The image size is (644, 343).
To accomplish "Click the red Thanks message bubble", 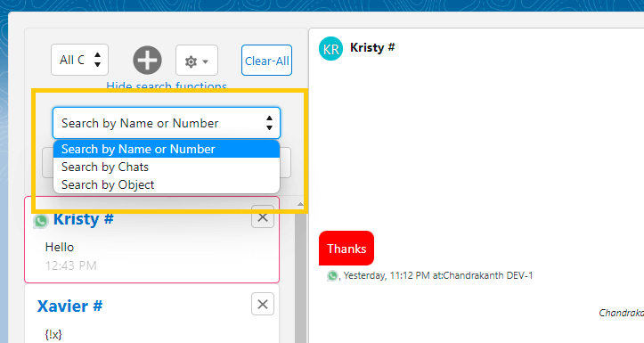I will (x=346, y=248).
